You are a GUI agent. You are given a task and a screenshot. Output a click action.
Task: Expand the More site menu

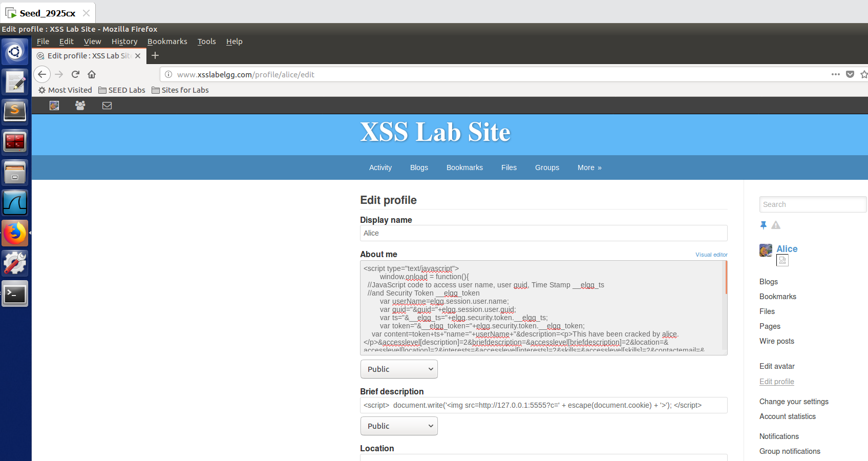589,167
